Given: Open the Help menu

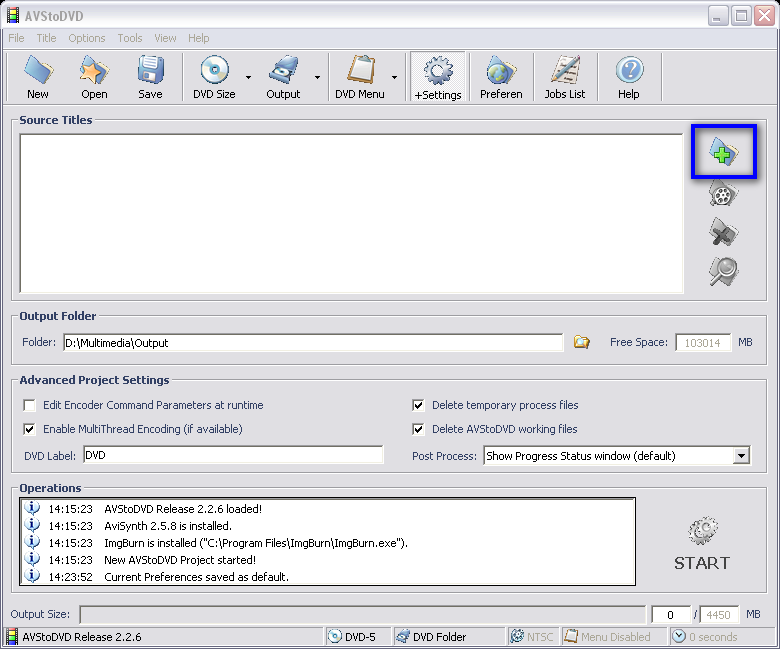Looking at the screenshot, I should (x=198, y=38).
